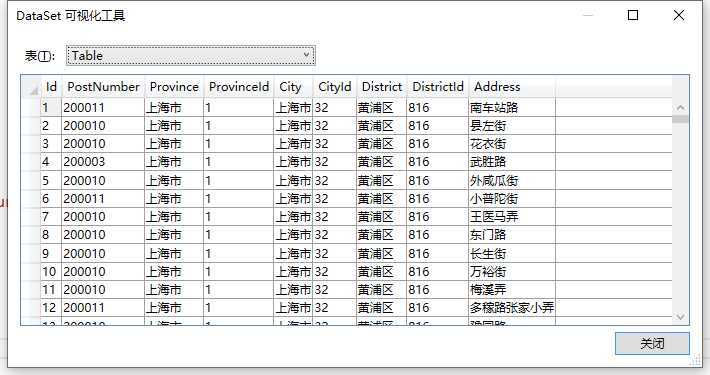This screenshot has height=375, width=710.
Task: Select the cell containing 多稼路张家小弄
Action: click(512, 308)
